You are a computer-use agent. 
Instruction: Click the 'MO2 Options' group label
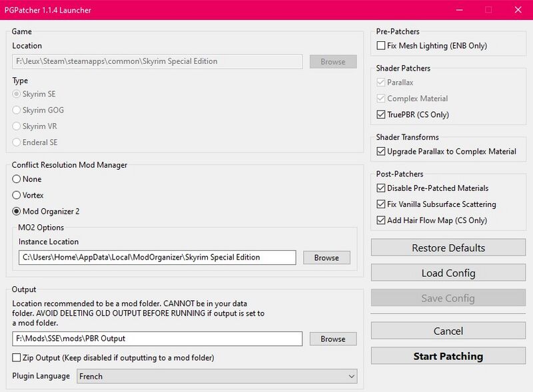41,227
